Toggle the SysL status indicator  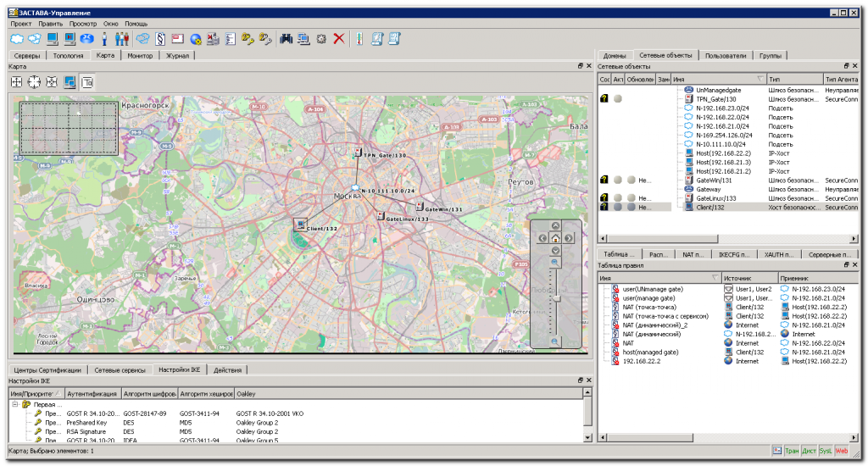pos(825,452)
